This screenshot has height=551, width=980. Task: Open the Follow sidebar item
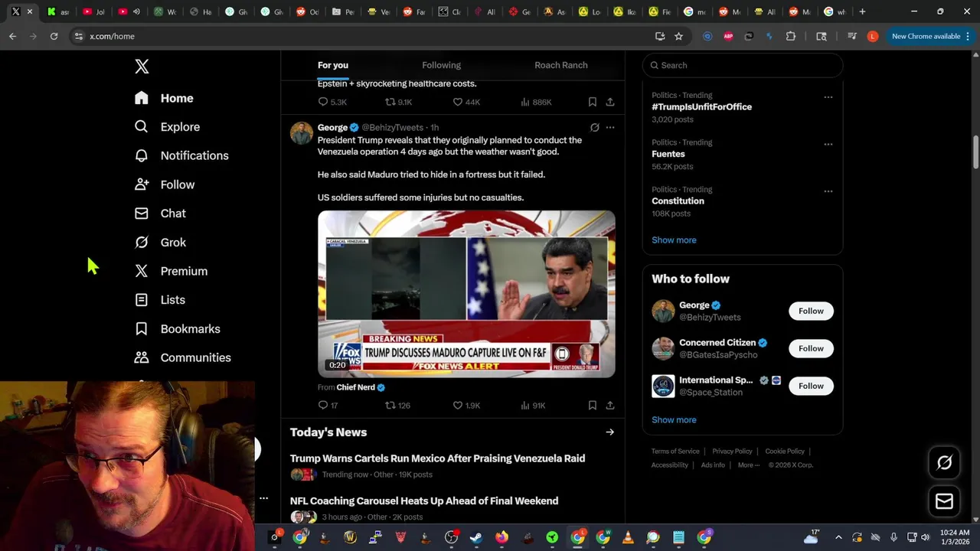click(165, 184)
